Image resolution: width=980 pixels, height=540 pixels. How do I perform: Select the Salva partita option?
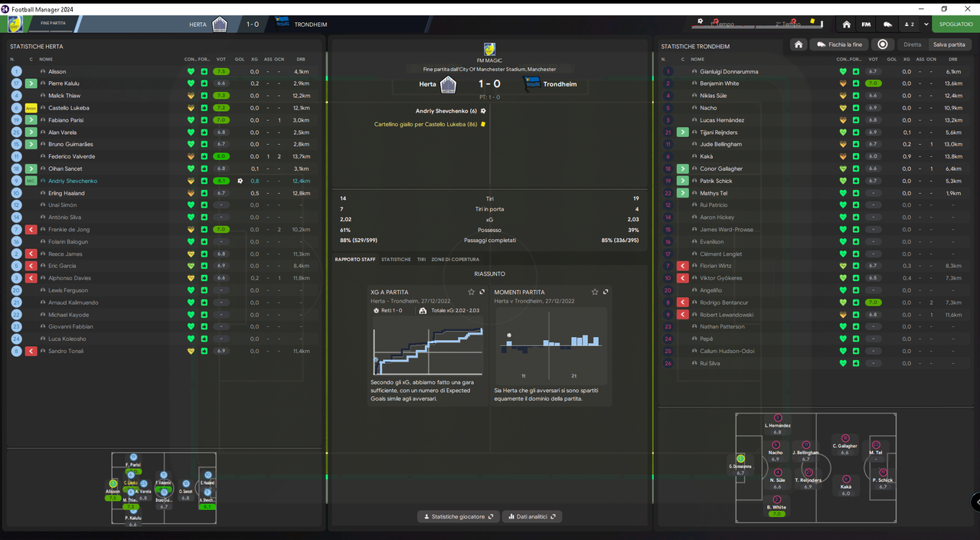click(x=949, y=44)
